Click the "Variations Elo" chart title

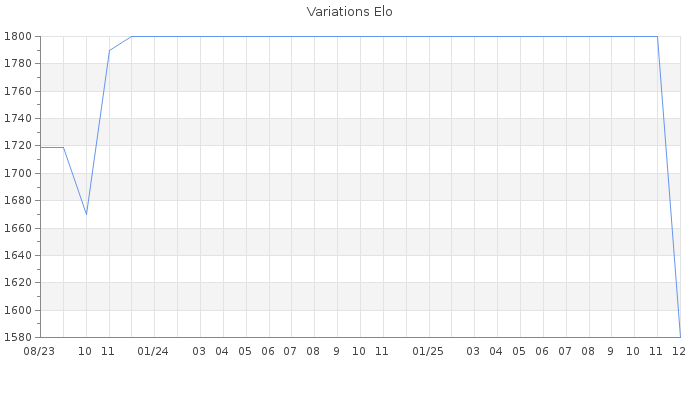(x=349, y=12)
